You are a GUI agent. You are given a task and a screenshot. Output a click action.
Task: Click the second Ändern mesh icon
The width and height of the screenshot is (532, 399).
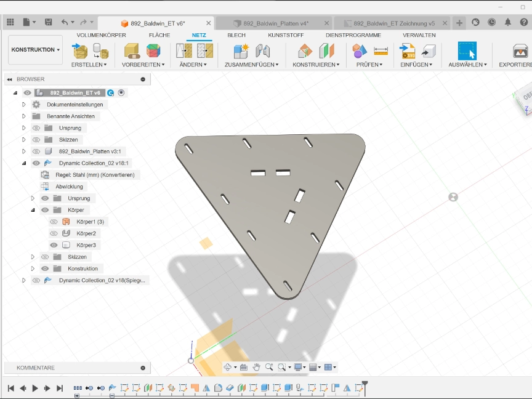(x=205, y=51)
